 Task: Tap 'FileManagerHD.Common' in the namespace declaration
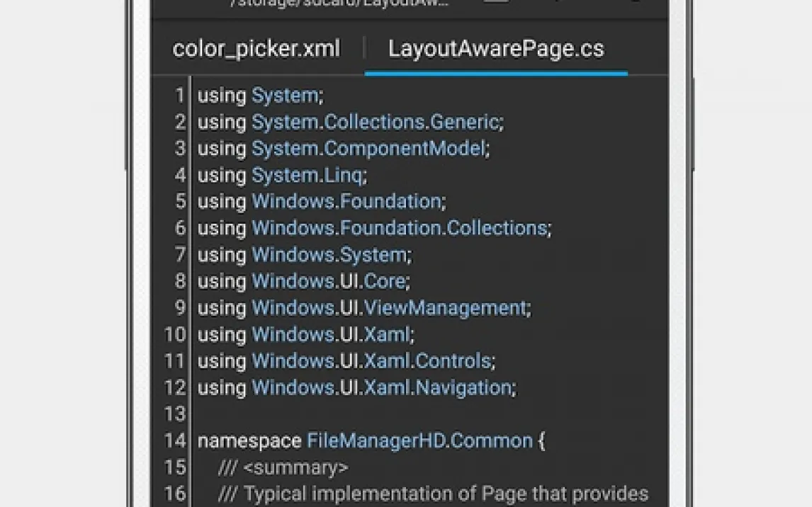click(x=419, y=441)
